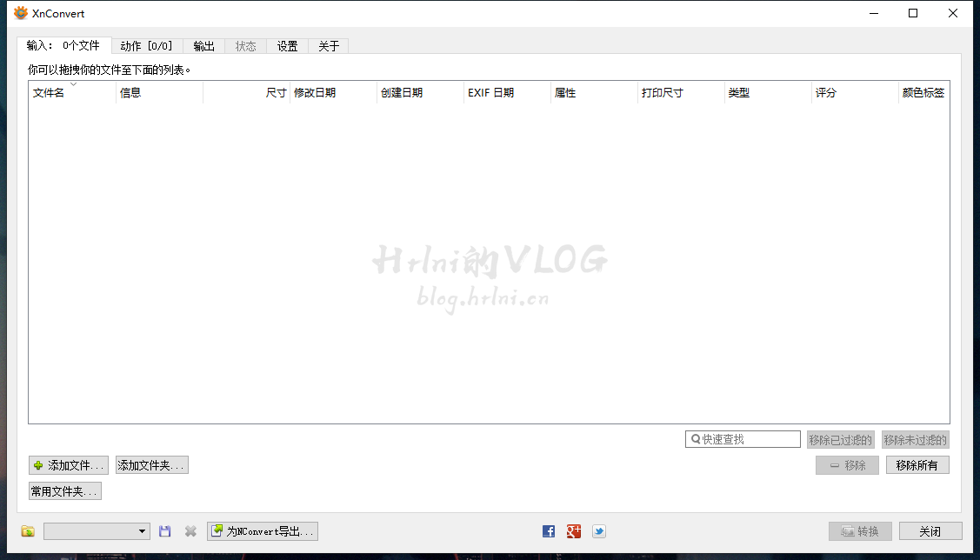The height and width of the screenshot is (560, 980).
Task: Sort by the 类型 column header
Action: (x=768, y=92)
